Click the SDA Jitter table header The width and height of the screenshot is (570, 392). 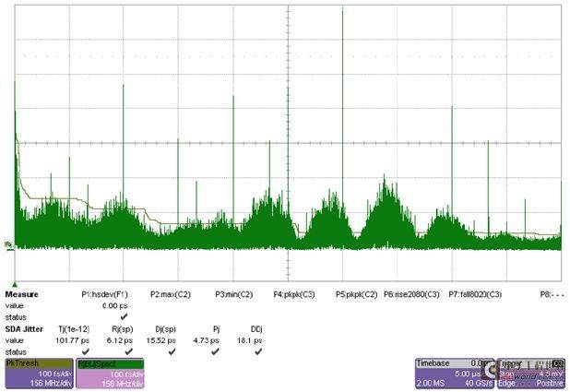[x=24, y=329]
